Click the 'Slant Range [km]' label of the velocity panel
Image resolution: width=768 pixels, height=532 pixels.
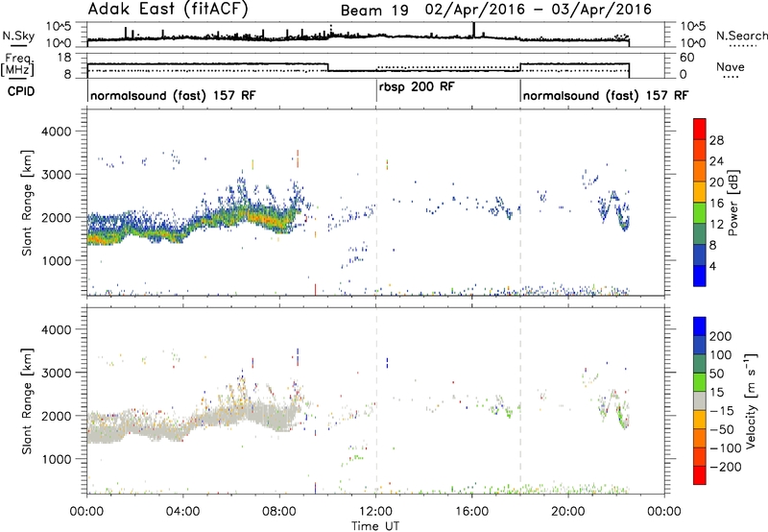(27, 400)
